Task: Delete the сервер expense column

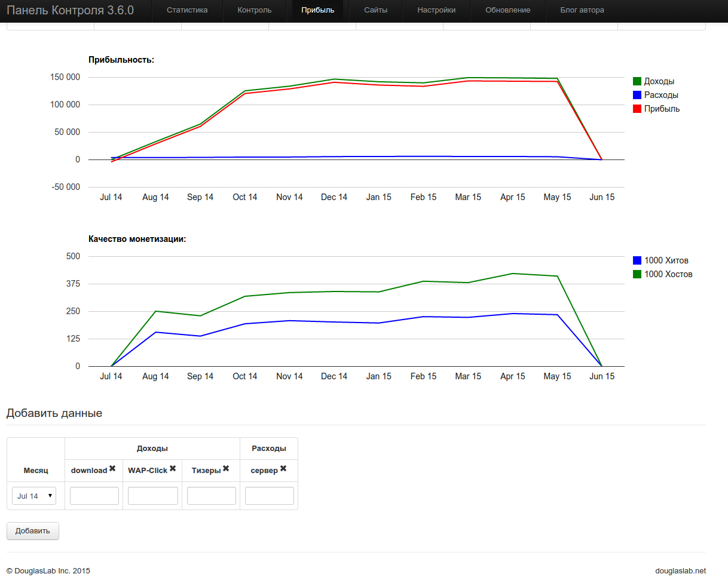Action: 283,469
